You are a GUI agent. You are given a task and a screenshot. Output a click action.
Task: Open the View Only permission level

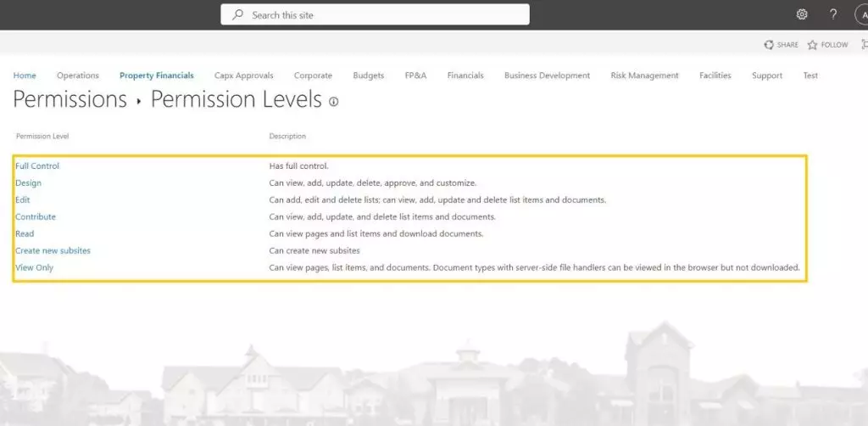point(34,268)
